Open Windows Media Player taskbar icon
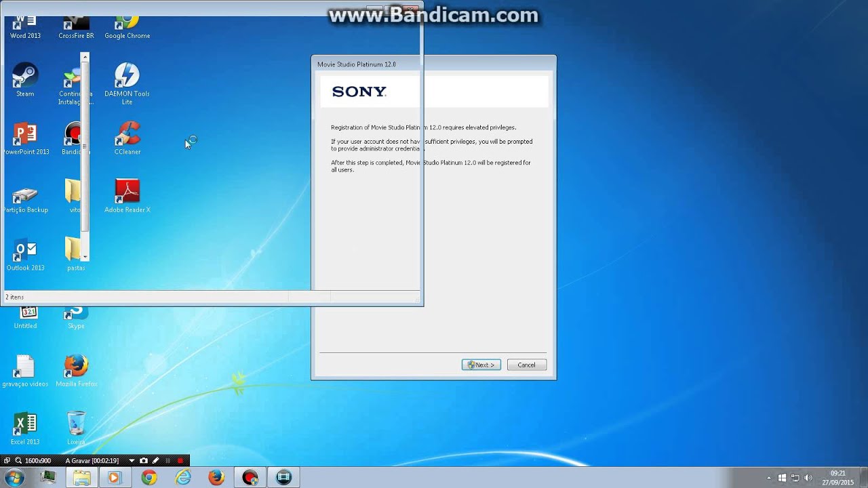 (x=114, y=478)
